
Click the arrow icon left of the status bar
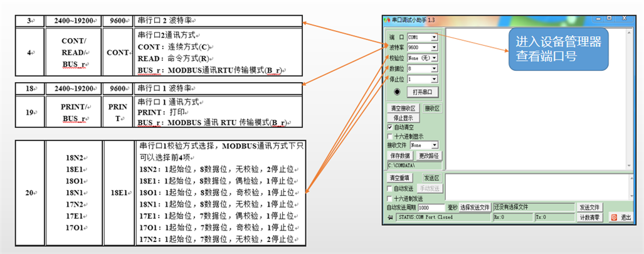click(x=390, y=218)
